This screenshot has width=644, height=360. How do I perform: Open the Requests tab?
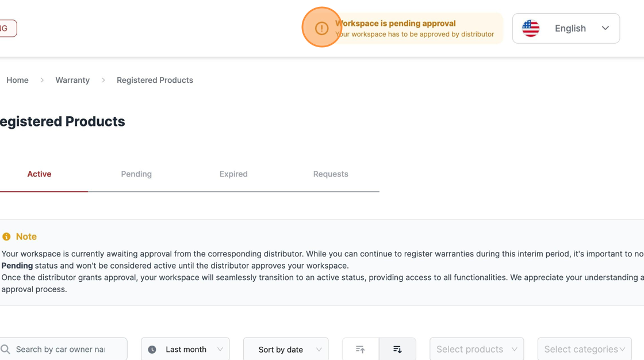[x=331, y=174]
